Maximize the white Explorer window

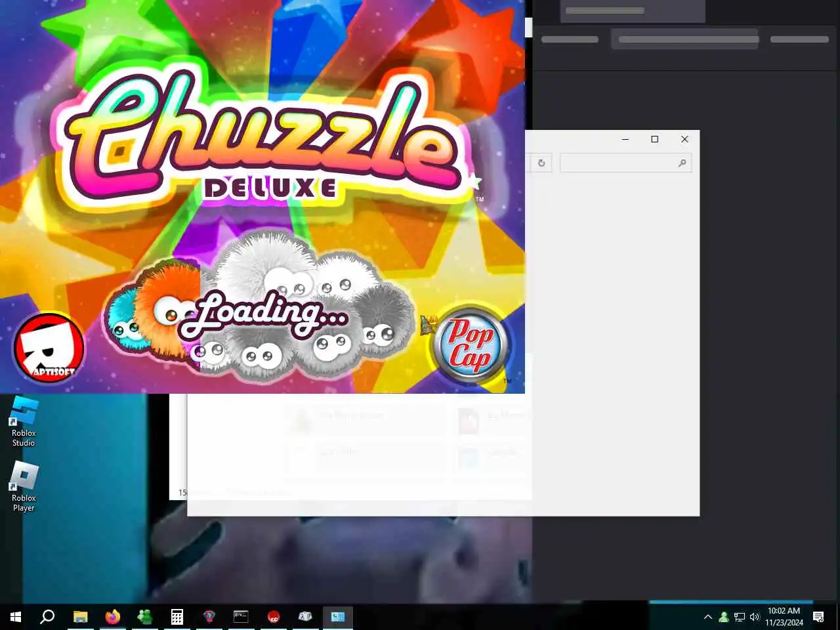click(x=654, y=139)
